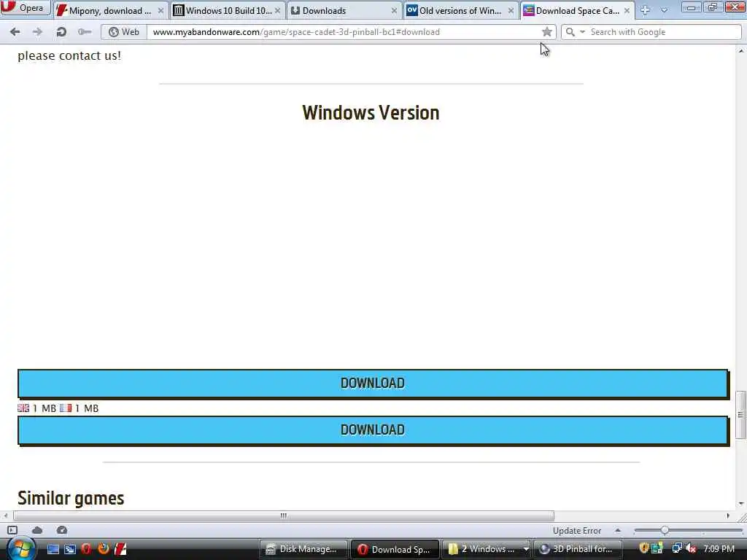Open the password wand key icon

coord(85,32)
